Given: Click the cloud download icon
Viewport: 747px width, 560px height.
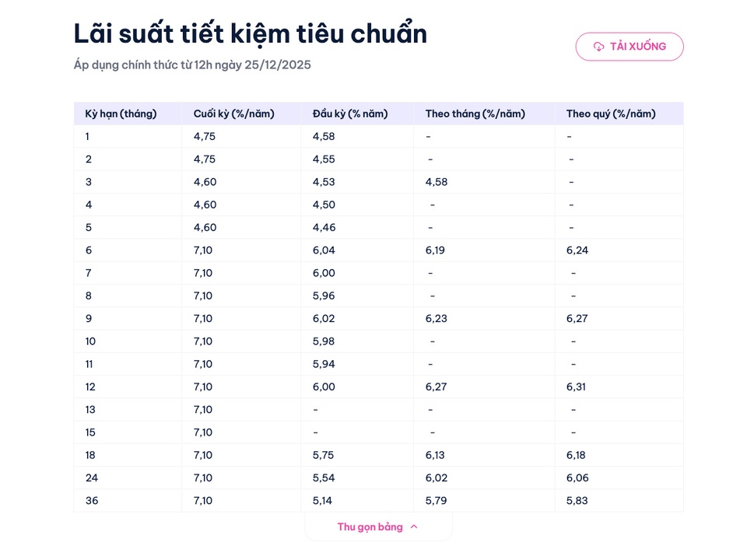Looking at the screenshot, I should tap(598, 47).
